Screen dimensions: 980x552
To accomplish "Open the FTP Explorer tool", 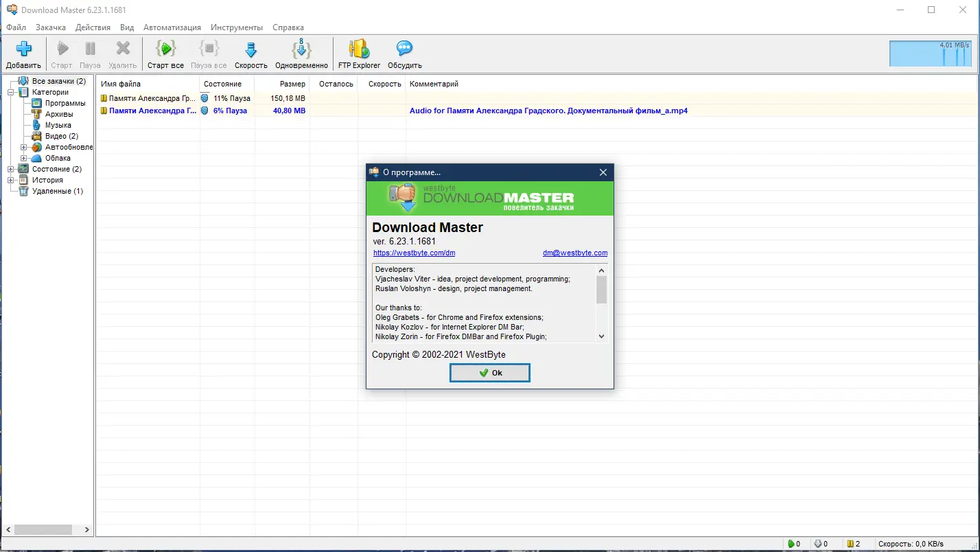I will coord(358,49).
